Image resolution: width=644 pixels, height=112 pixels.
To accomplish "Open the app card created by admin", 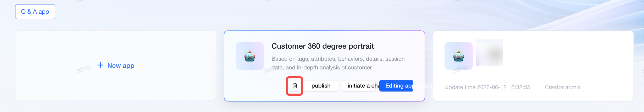I will 533,66.
